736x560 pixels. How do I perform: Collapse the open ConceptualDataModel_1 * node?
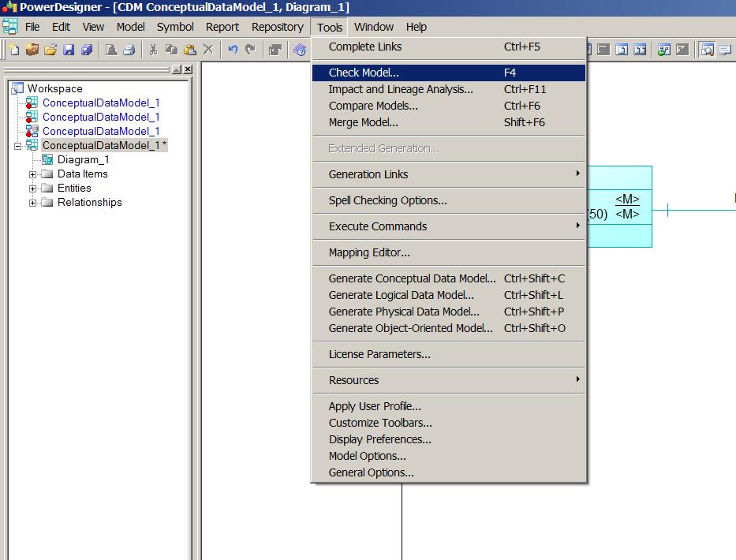18,146
